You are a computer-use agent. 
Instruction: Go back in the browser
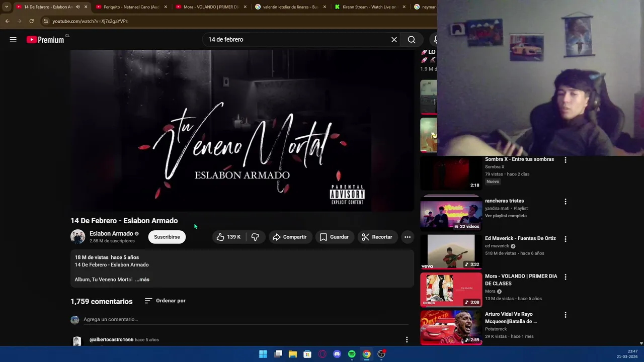click(7, 21)
